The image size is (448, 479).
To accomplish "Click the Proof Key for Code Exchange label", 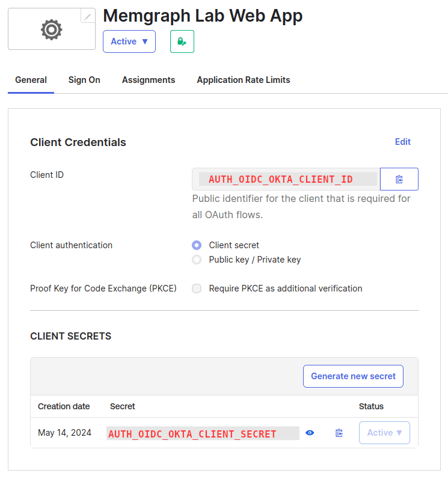I will 103,288.
